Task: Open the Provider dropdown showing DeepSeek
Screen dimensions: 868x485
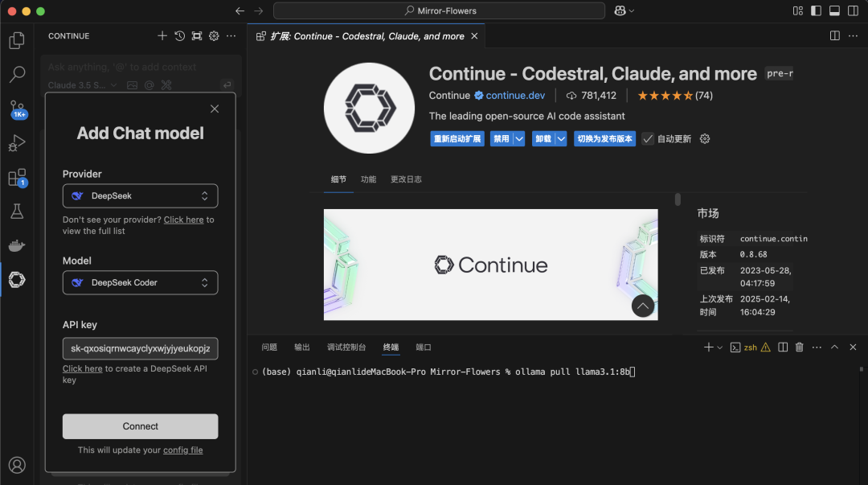Action: pyautogui.click(x=140, y=195)
